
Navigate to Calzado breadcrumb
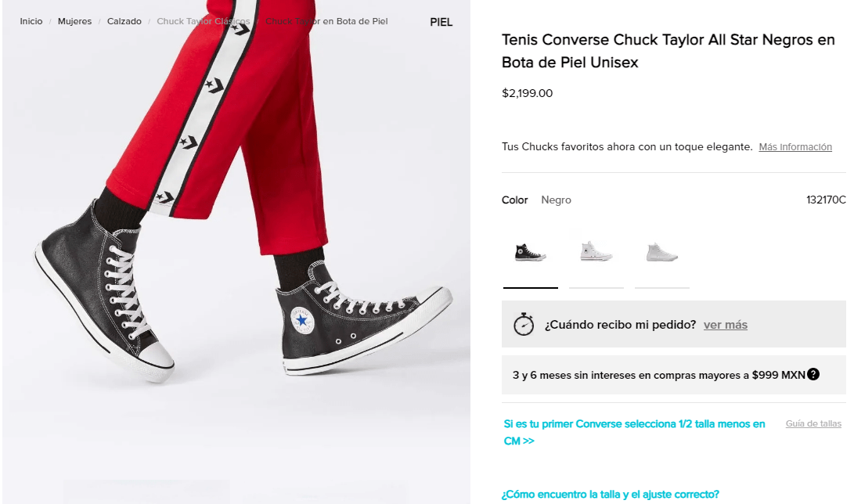124,21
